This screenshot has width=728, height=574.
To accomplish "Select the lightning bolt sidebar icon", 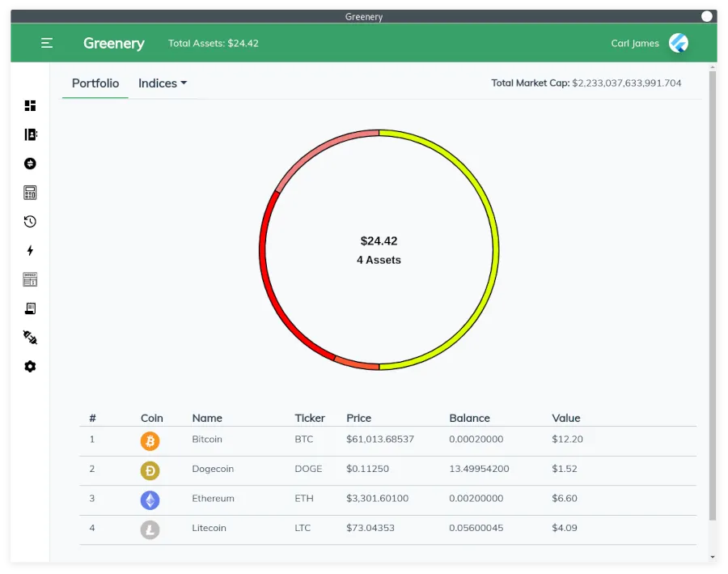I will [30, 250].
